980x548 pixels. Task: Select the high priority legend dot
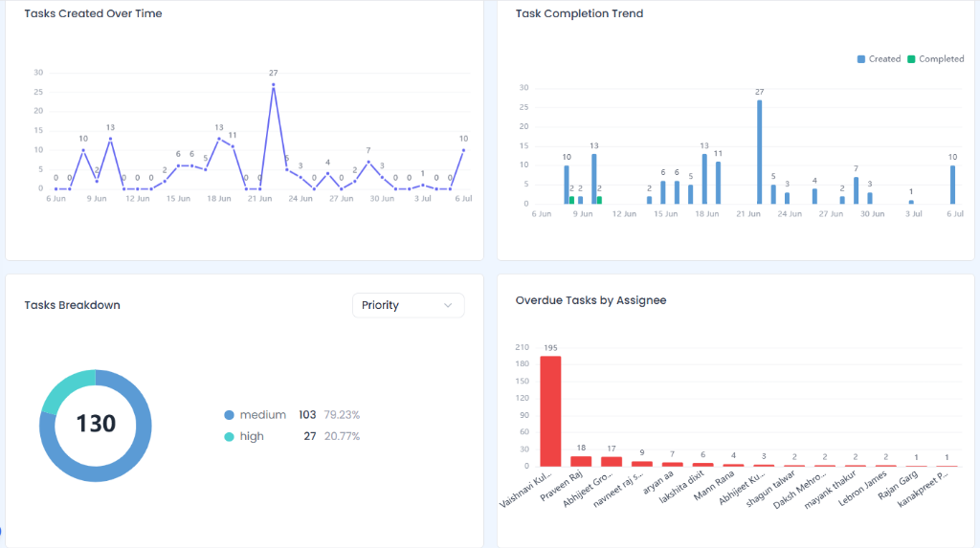tap(229, 437)
